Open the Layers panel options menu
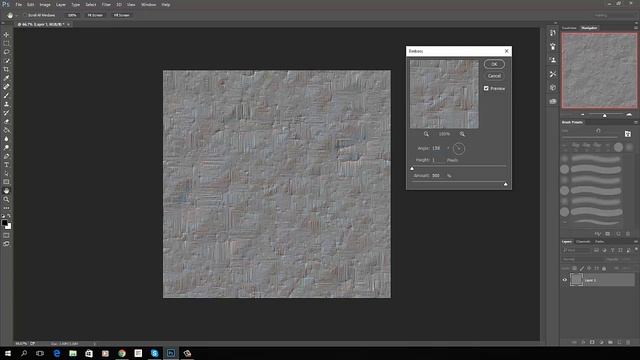The image size is (640, 360). coord(636,242)
